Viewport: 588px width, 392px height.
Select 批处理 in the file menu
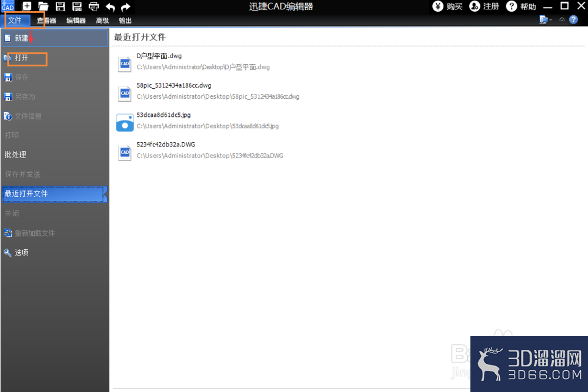click(55, 155)
